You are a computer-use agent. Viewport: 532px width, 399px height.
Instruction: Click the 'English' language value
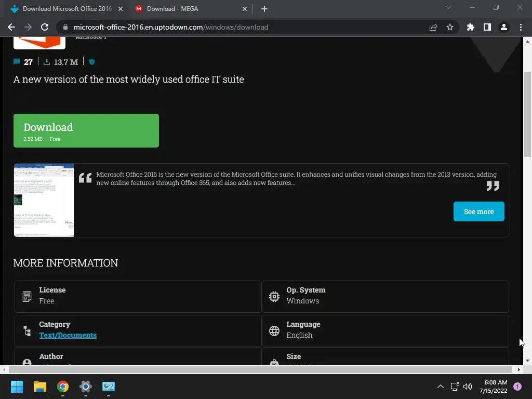(x=299, y=335)
